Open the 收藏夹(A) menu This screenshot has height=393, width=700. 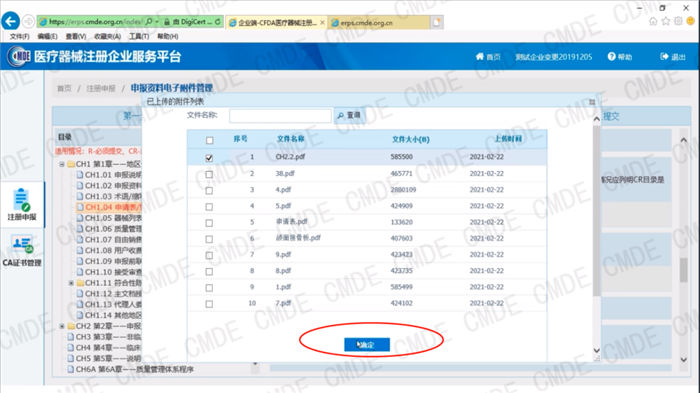[108, 36]
